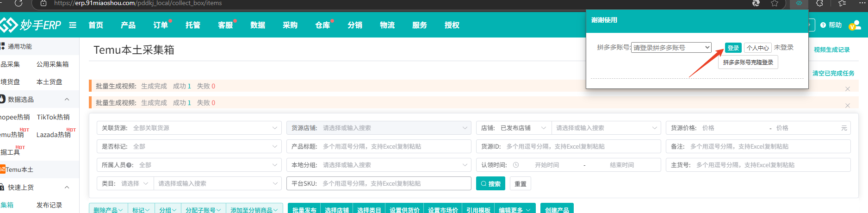
Task: Open the 托管 nav menu
Action: (x=193, y=25)
